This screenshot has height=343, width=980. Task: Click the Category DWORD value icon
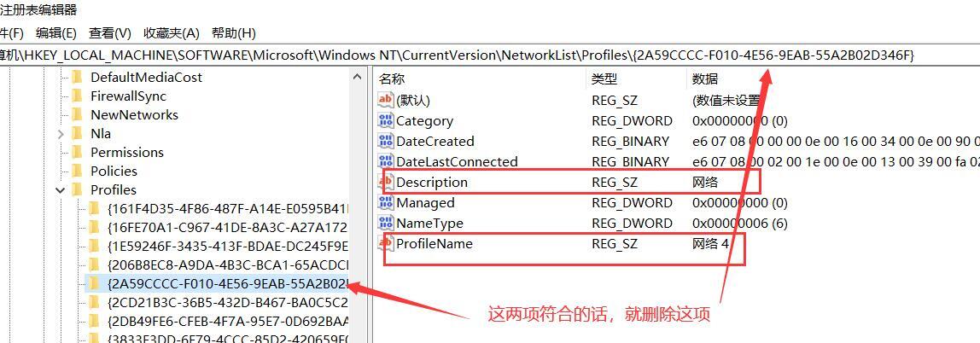point(386,120)
